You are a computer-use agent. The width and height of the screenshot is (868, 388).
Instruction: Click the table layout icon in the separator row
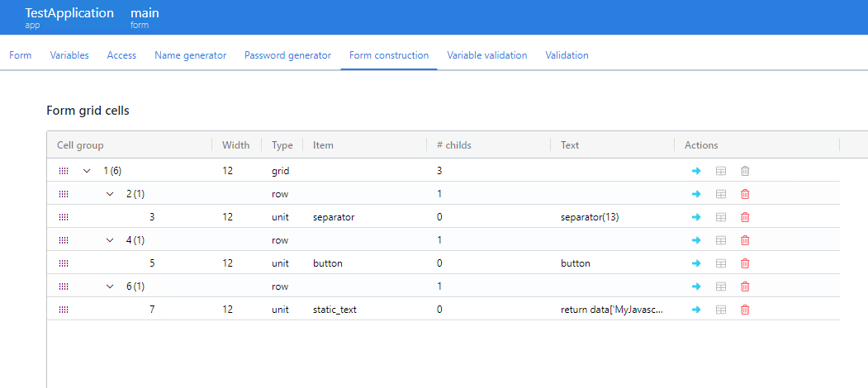pyautogui.click(x=721, y=217)
